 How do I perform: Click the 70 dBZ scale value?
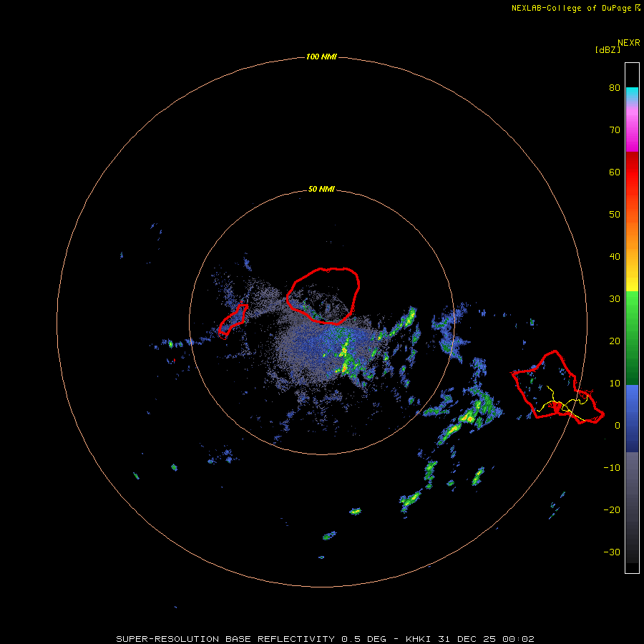tap(615, 130)
